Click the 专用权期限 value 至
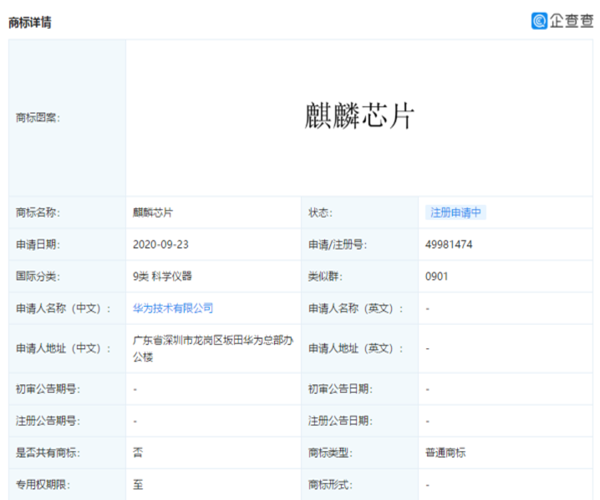 tap(138, 485)
